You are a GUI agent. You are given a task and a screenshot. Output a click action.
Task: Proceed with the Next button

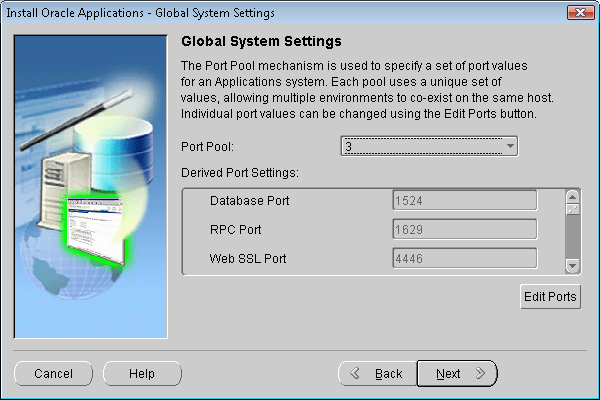click(x=457, y=373)
